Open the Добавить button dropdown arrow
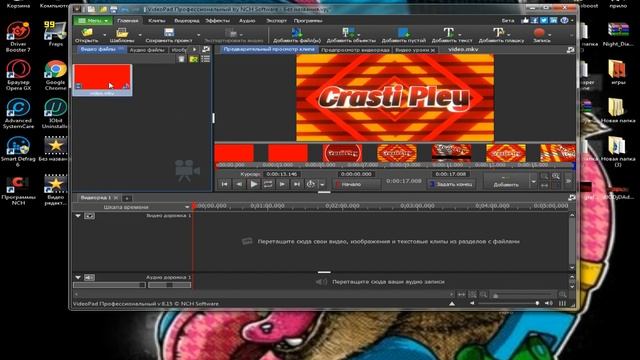 click(x=533, y=181)
